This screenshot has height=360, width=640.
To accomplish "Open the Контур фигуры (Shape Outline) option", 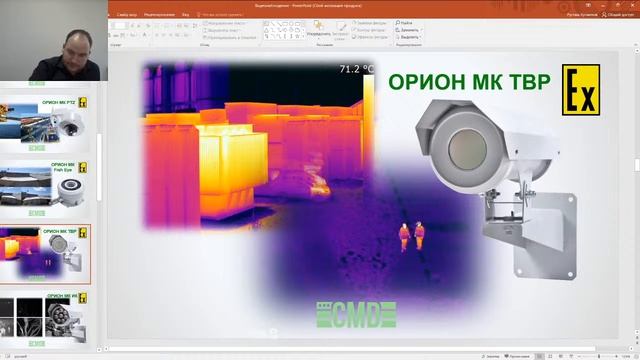I will (369, 30).
